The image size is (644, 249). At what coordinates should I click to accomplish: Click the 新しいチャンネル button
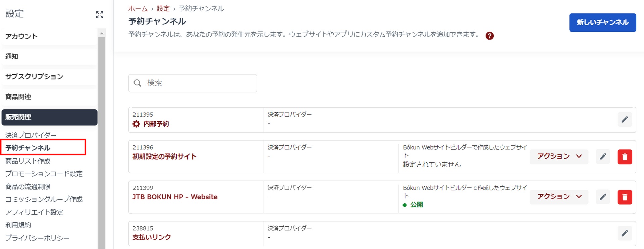click(x=602, y=22)
